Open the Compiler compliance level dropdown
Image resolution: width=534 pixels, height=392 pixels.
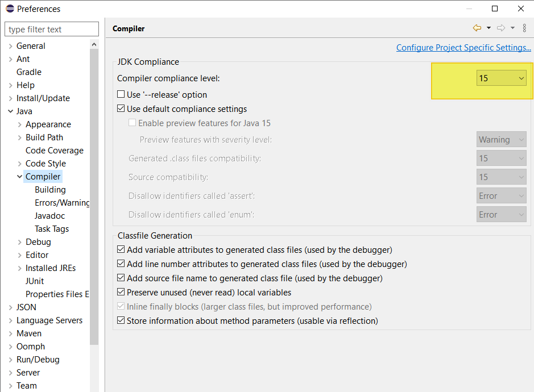pos(502,78)
